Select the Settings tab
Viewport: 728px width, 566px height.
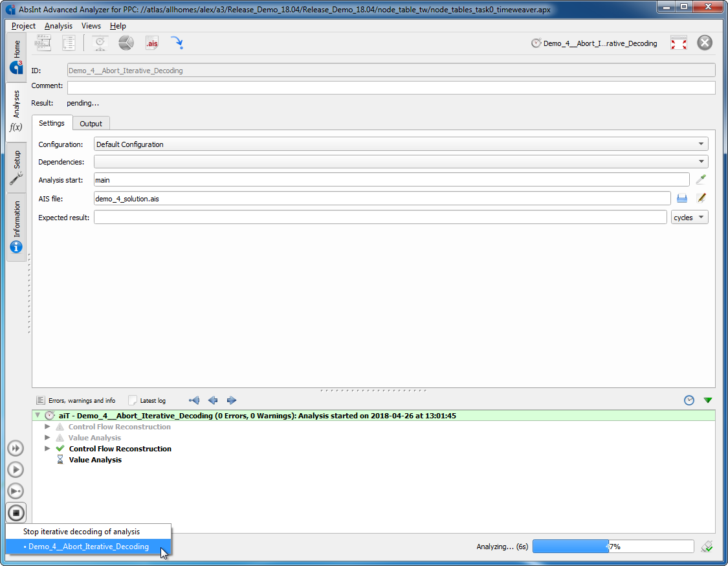pos(52,123)
